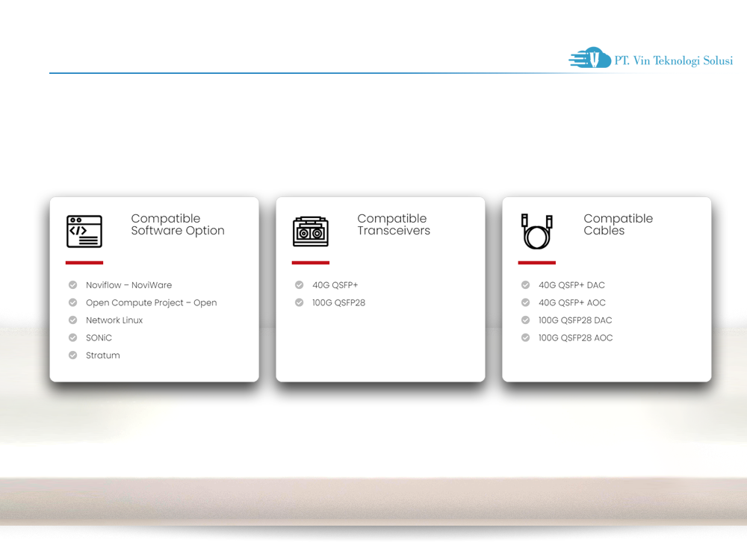Click the 100G QSFP28 AOC cable entry

point(575,337)
